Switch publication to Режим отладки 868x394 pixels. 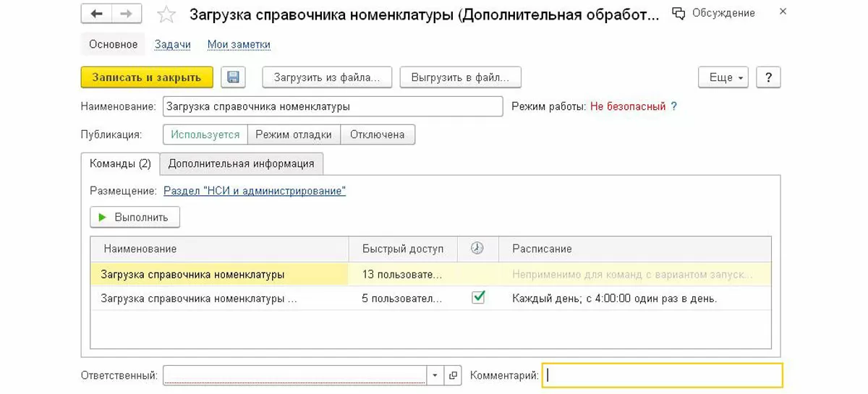294,134
